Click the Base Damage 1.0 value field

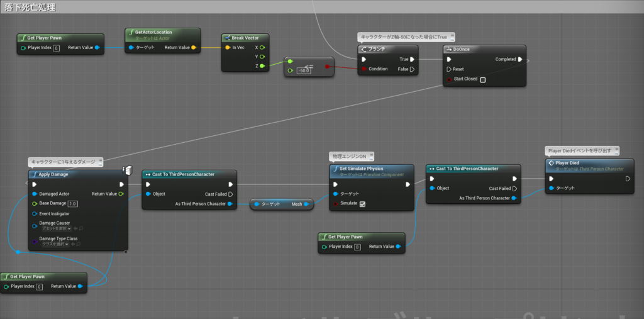[x=73, y=204]
